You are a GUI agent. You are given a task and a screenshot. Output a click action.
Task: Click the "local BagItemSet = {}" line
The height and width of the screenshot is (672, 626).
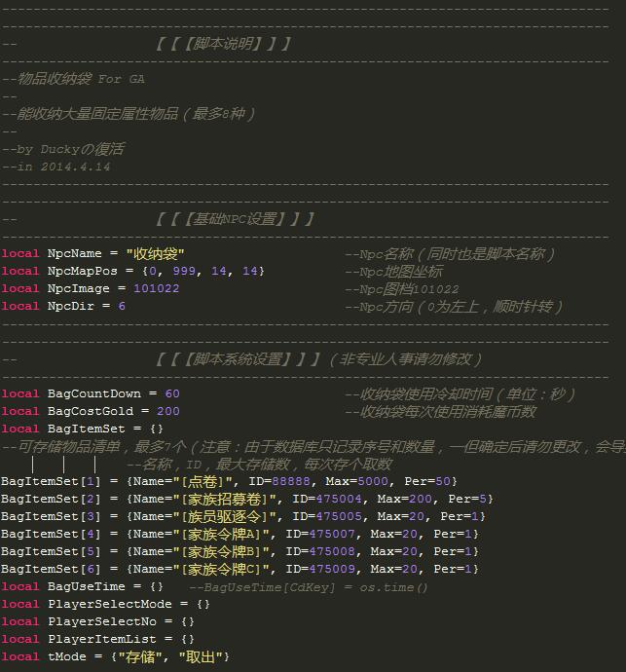(83, 429)
